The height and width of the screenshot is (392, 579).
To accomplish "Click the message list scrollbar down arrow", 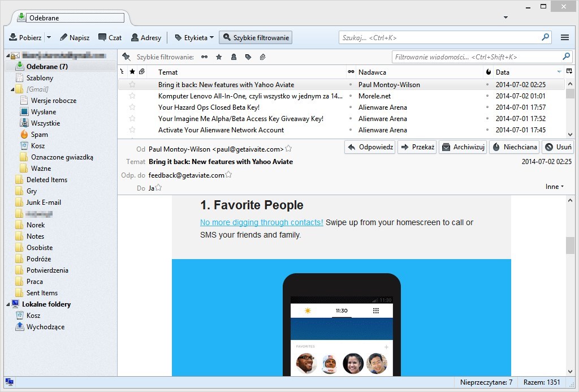I will pos(570,135).
